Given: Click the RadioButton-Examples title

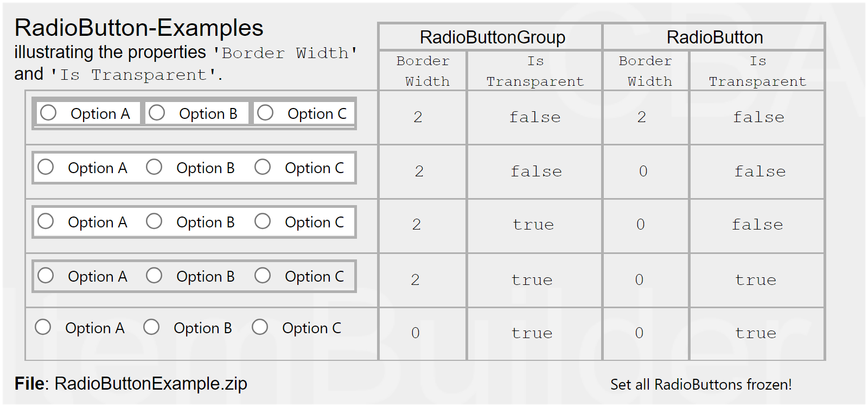Looking at the screenshot, I should click(x=139, y=28).
